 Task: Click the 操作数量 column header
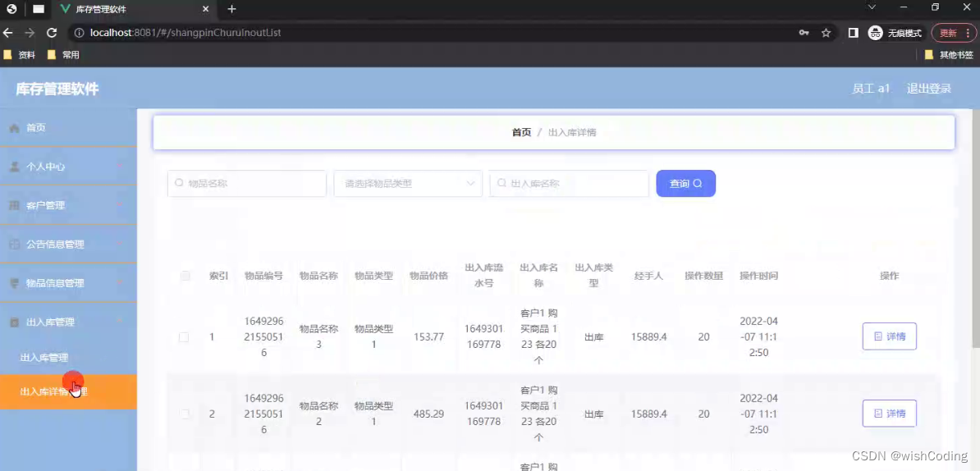pos(703,276)
